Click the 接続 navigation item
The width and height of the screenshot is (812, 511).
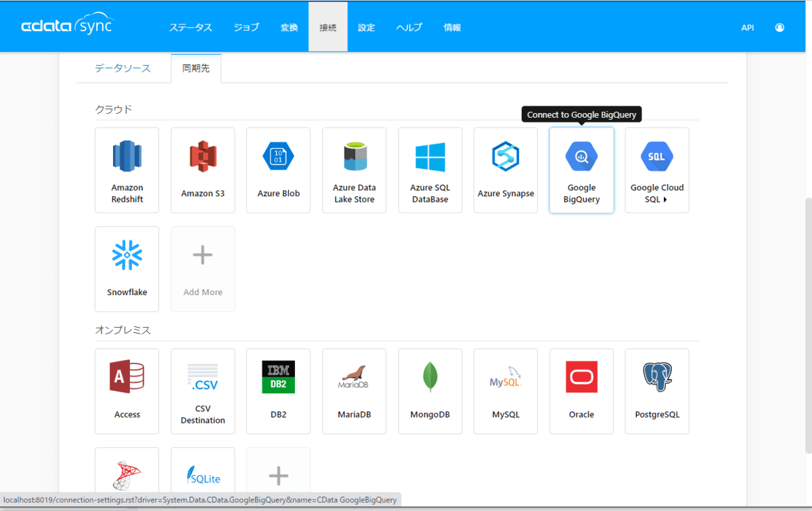(328, 28)
